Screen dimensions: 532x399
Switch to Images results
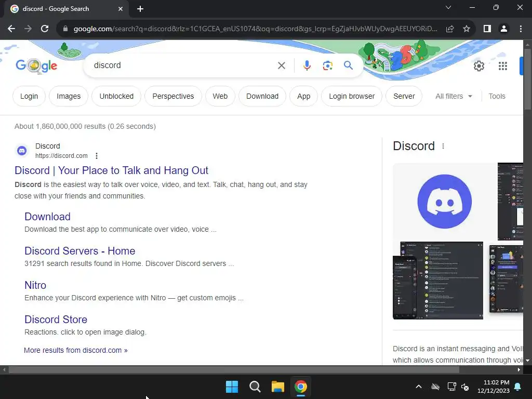pos(69,96)
